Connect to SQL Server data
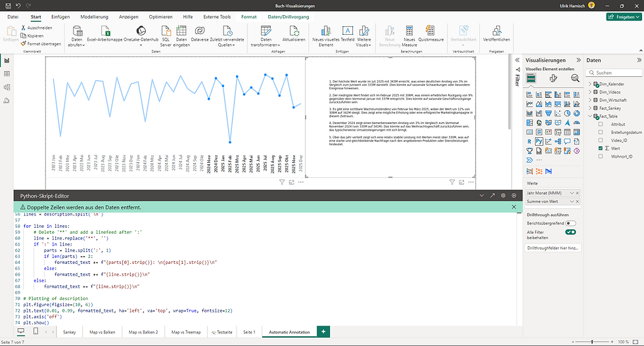 [166, 36]
